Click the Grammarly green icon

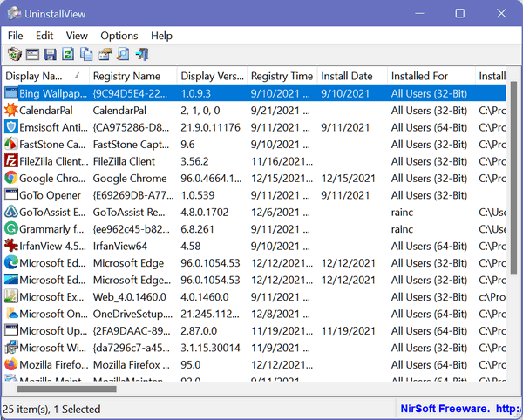click(x=11, y=228)
